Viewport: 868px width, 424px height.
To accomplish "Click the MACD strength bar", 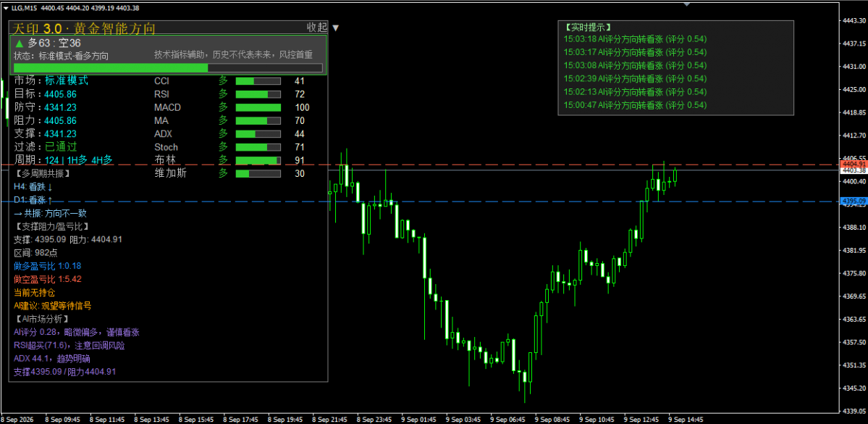I will 258,107.
